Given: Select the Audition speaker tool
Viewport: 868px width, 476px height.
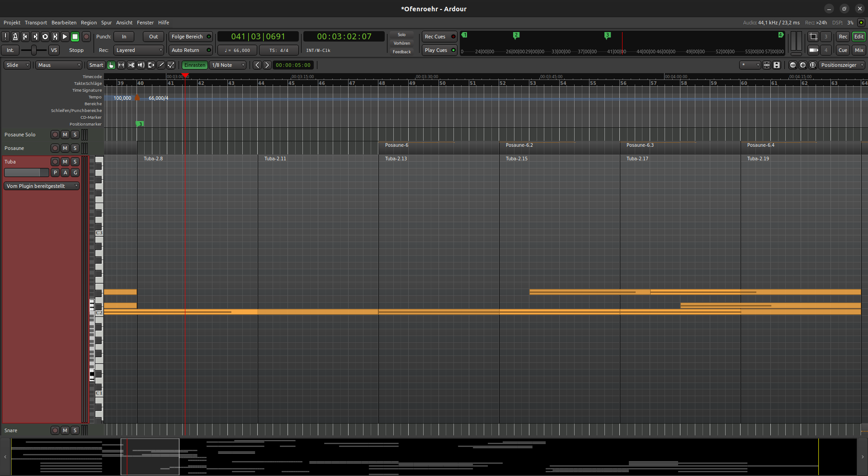Looking at the screenshot, I should [141, 65].
